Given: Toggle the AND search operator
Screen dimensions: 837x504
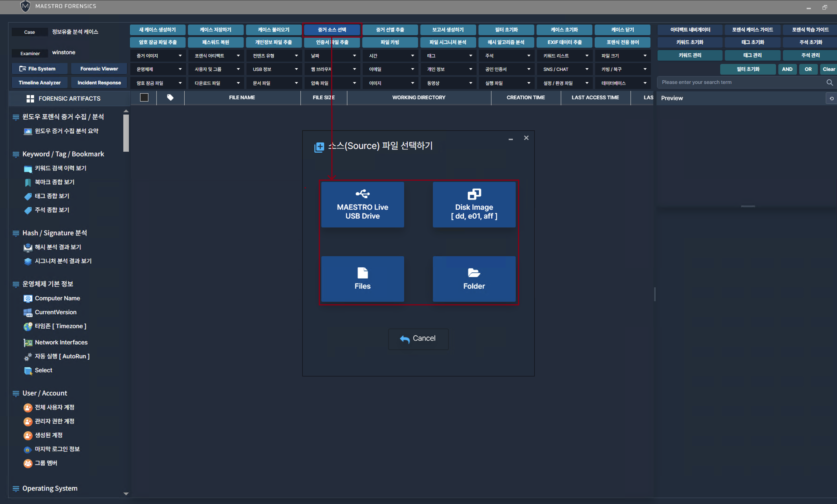Looking at the screenshot, I should tap(787, 69).
